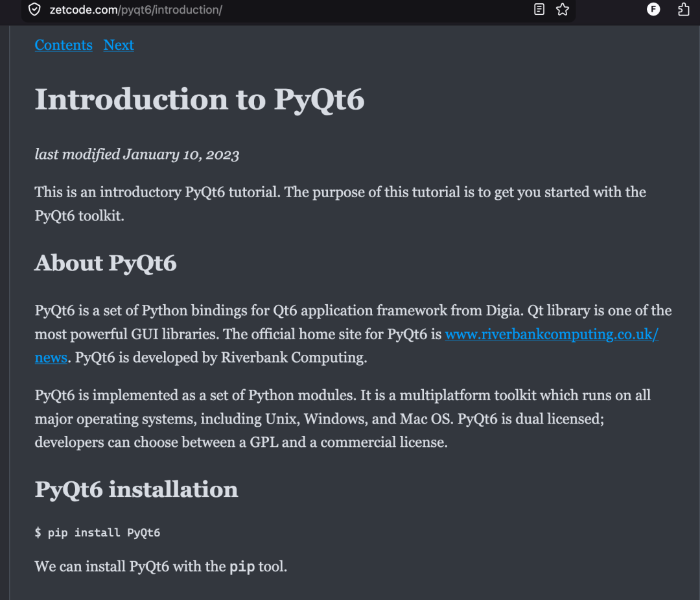Click the 'PyQt6 installation' section heading
The width and height of the screenshot is (700, 600).
click(x=136, y=489)
